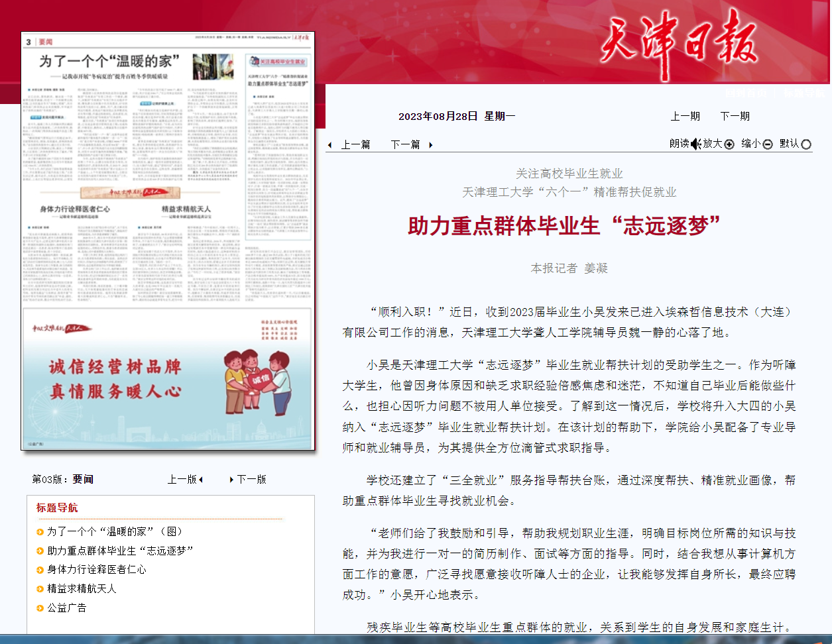Viewport: 832px width, 644px height.
Task: Click left arrow beside 上一篇
Action: click(x=330, y=145)
